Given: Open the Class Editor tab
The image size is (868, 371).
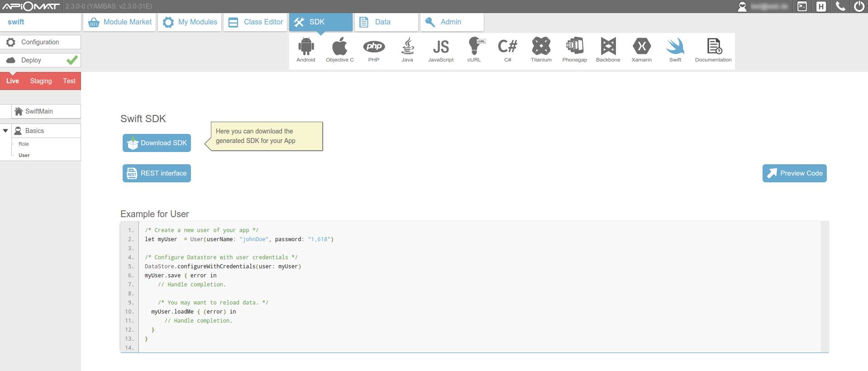Looking at the screenshot, I should coord(256,22).
